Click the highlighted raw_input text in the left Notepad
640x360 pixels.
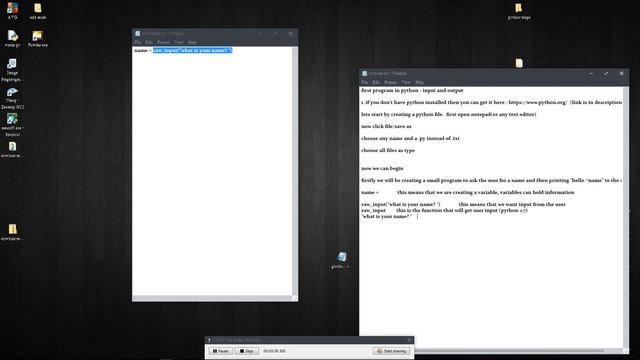[x=193, y=51]
